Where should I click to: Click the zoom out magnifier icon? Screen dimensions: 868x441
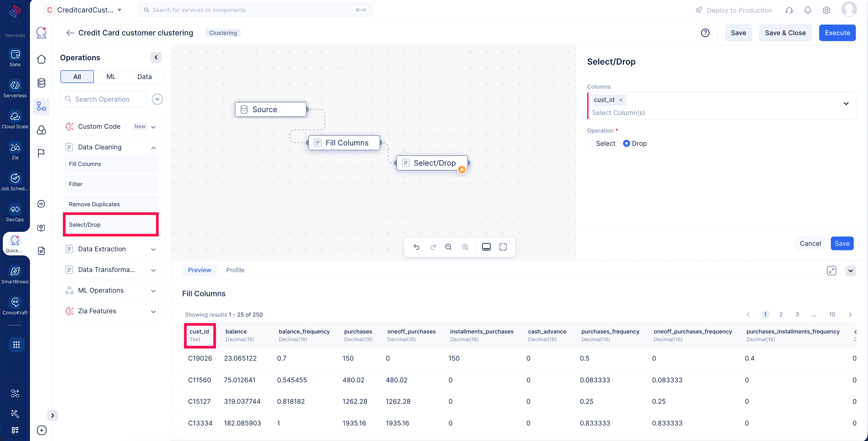click(448, 247)
